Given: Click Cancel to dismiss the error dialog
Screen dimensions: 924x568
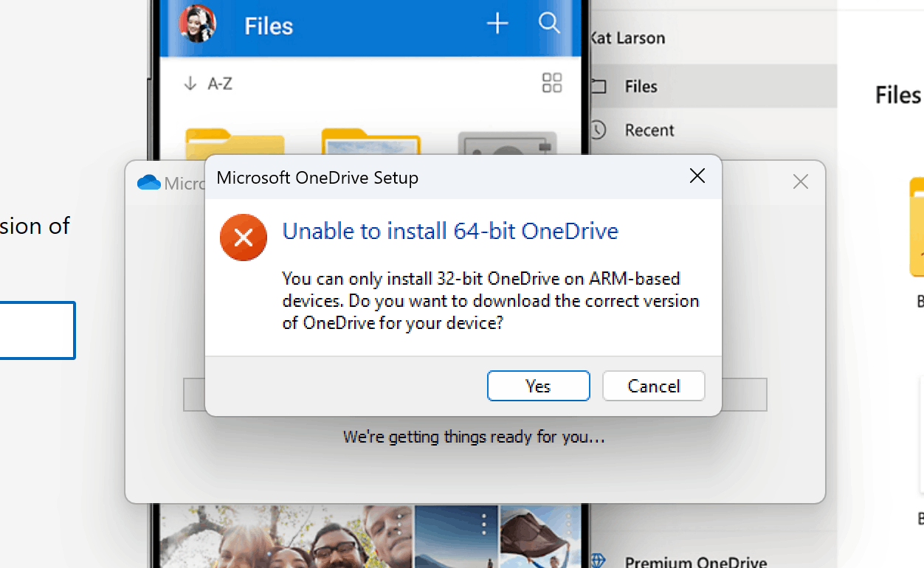Looking at the screenshot, I should point(653,386).
